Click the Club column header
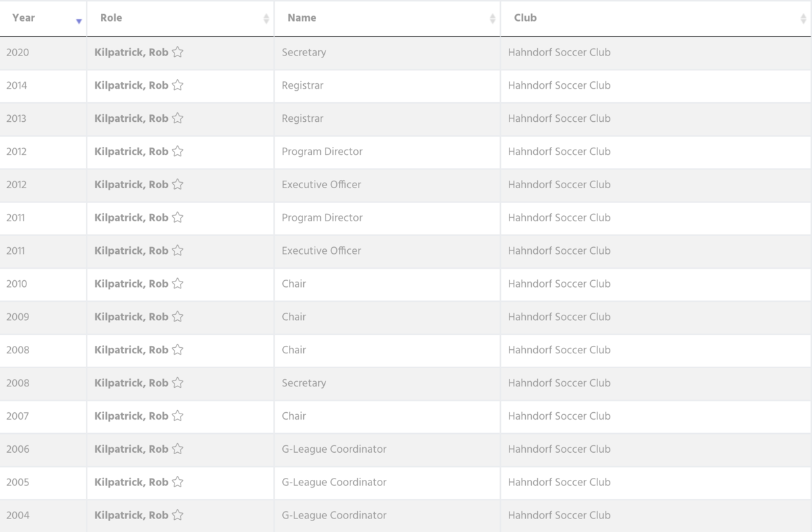Viewport: 812px width, 532px height. [x=525, y=18]
